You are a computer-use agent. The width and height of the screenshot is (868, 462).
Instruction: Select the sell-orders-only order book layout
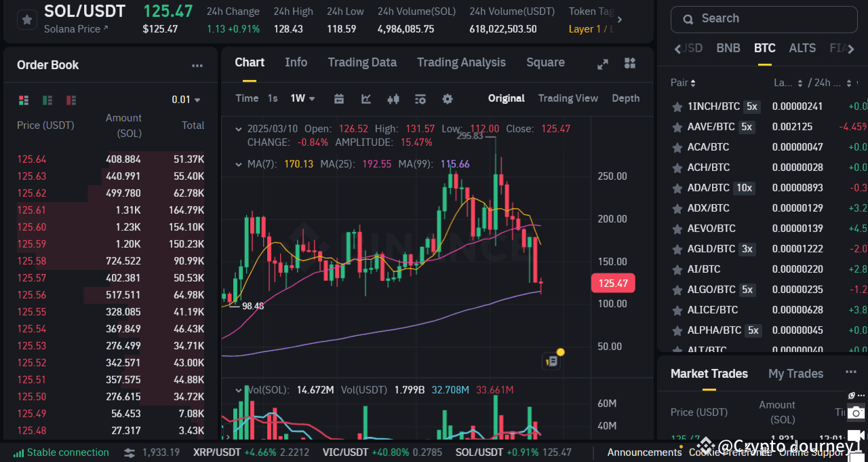pos(71,100)
